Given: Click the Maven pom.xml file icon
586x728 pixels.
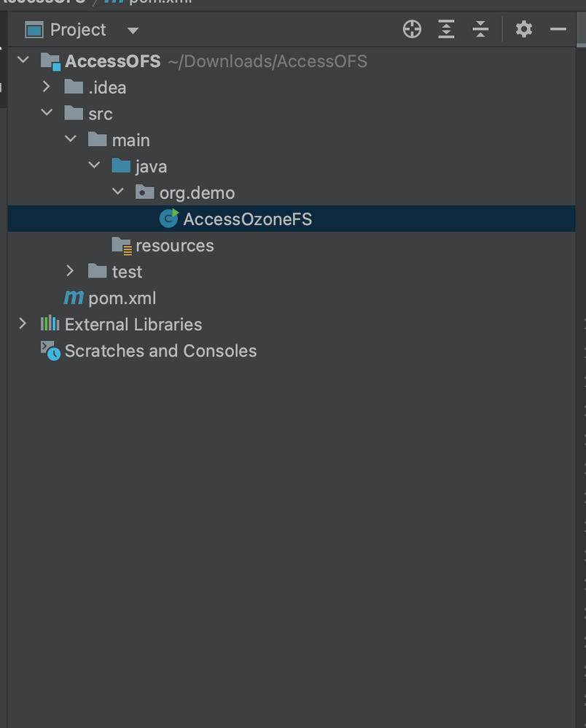Looking at the screenshot, I should point(74,297).
